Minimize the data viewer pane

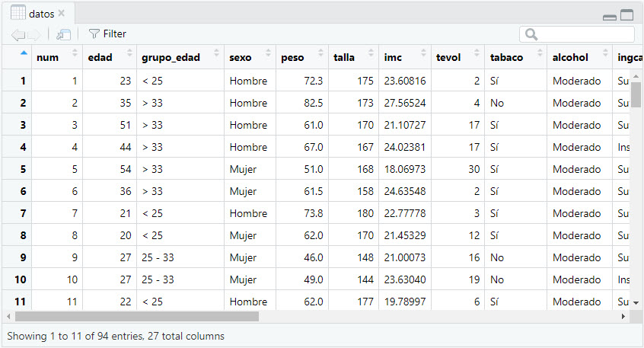tap(610, 16)
